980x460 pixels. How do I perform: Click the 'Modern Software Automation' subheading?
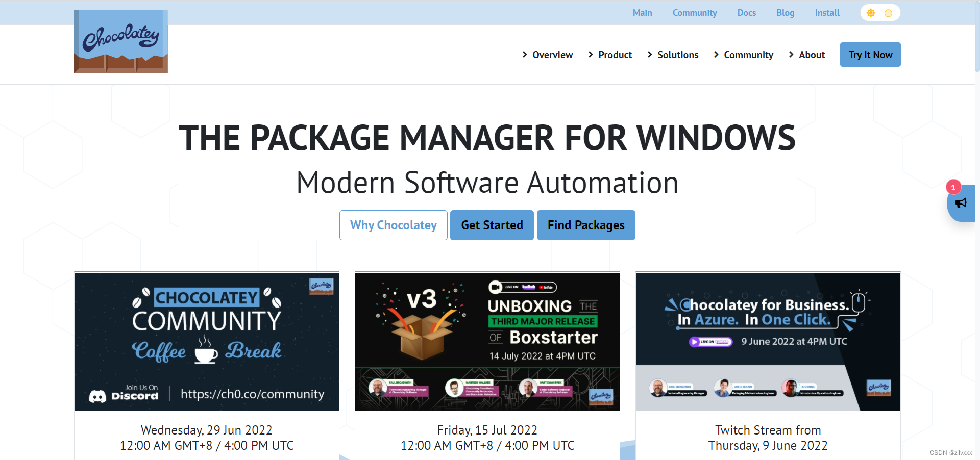coord(487,183)
